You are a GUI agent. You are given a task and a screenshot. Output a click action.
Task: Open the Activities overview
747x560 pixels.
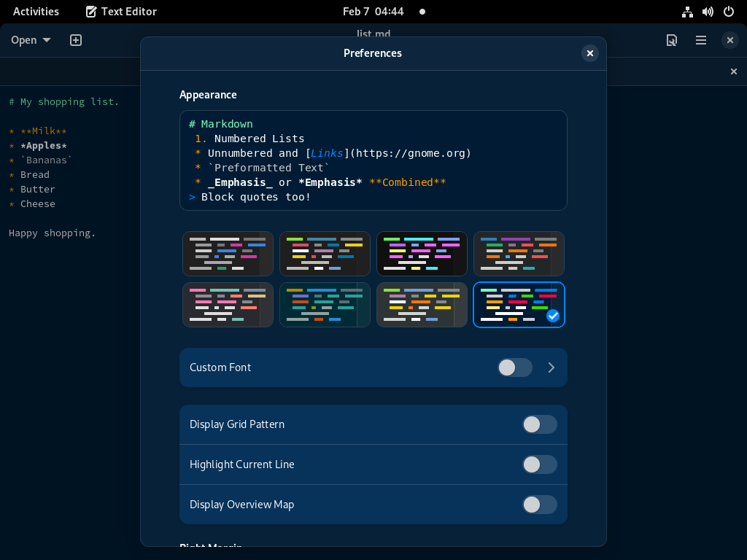(x=36, y=12)
